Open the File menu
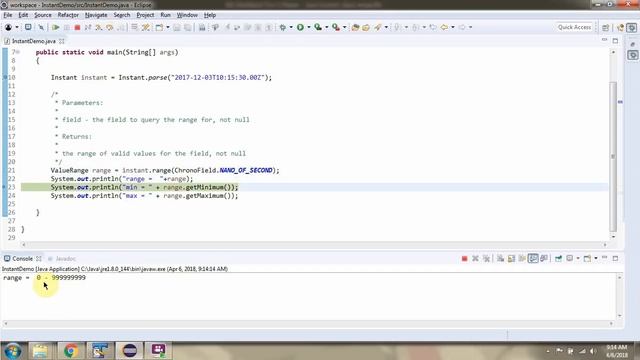640x360 pixels. pyautogui.click(x=8, y=15)
